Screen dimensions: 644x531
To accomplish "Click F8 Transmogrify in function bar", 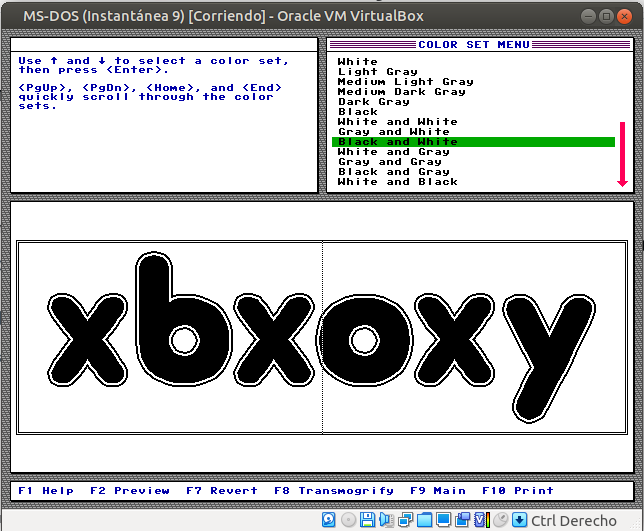I will tap(334, 490).
